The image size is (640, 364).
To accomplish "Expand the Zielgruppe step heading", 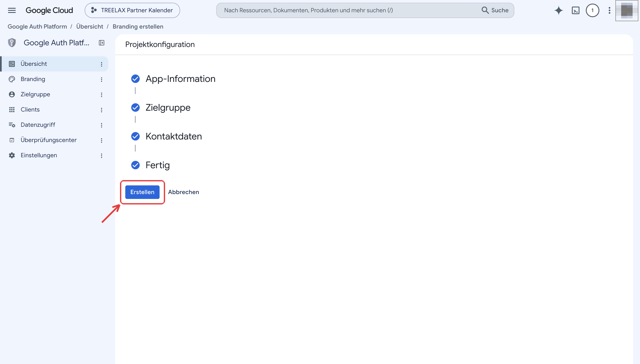I will [x=168, y=108].
